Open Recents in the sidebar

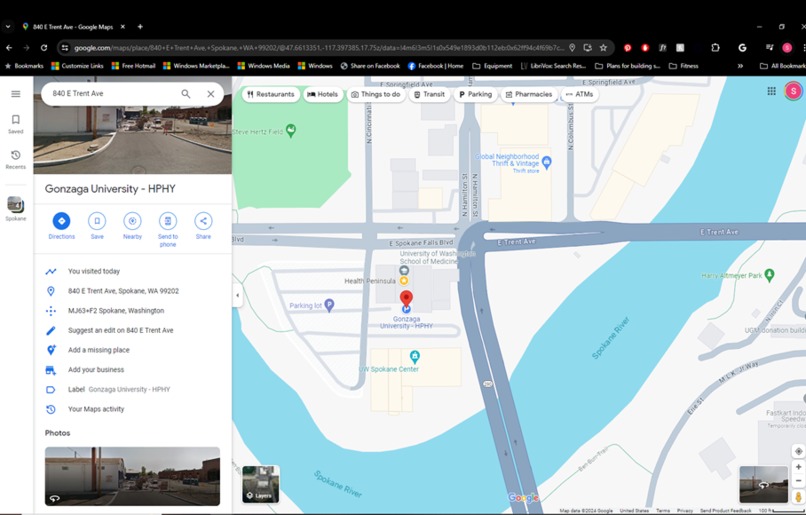coord(15,159)
